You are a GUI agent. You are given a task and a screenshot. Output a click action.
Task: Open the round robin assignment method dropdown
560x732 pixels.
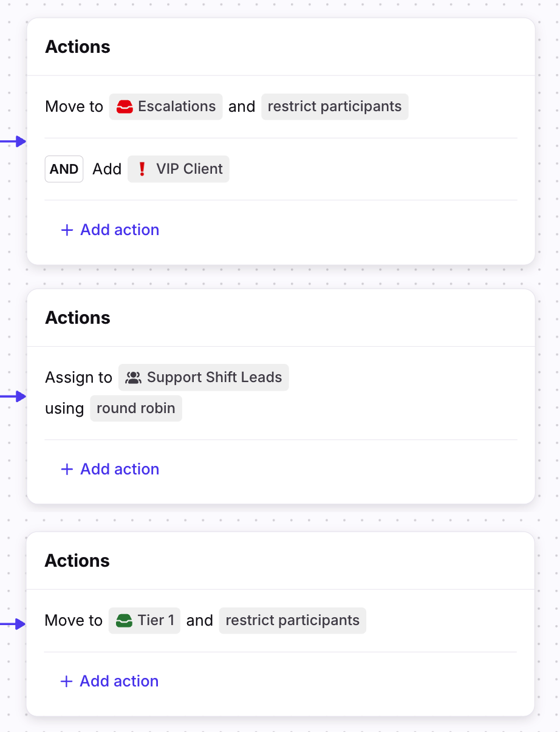[135, 409]
